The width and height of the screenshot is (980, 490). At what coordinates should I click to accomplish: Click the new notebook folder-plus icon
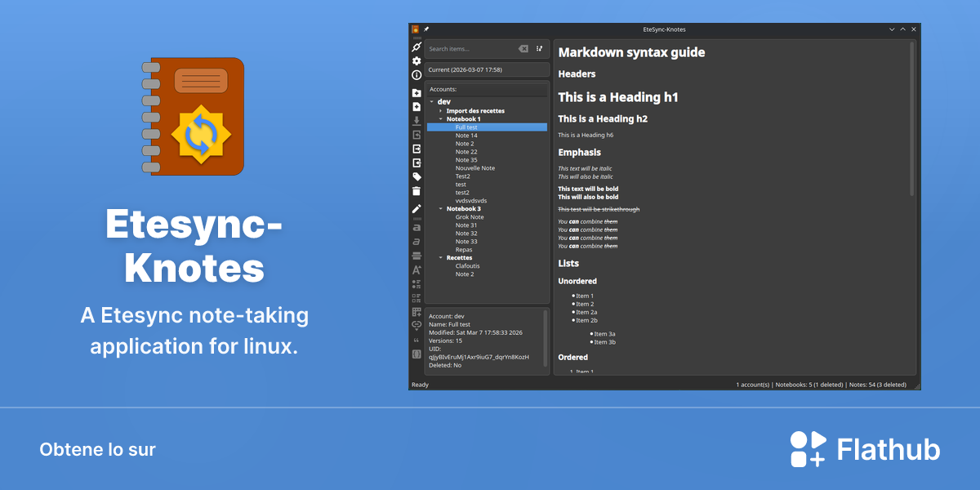pyautogui.click(x=416, y=93)
